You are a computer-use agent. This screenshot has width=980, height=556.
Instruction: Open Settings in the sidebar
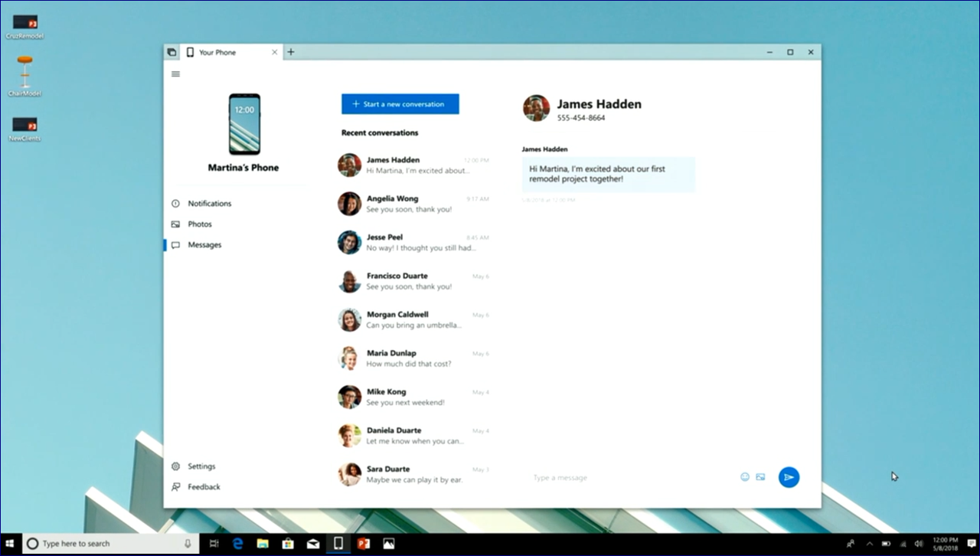201,466
